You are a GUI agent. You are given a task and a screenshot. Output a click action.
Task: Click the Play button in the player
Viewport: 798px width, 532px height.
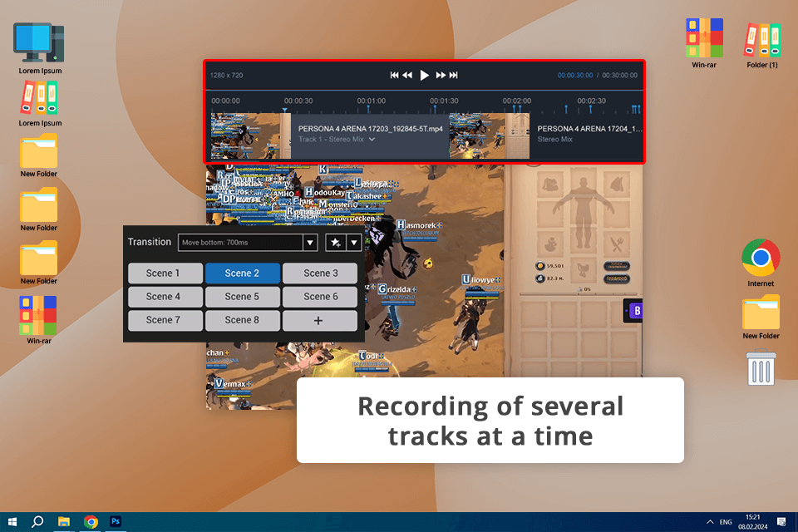(x=425, y=76)
